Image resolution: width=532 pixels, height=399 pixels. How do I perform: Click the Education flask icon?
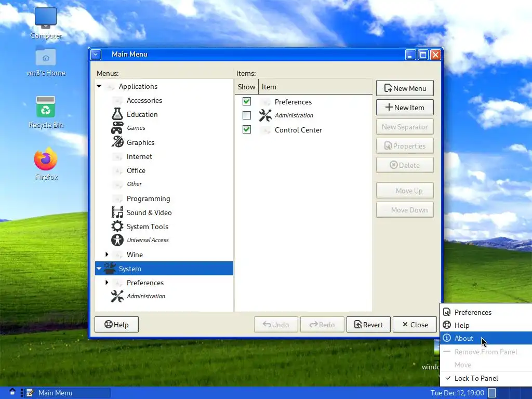[x=117, y=114]
